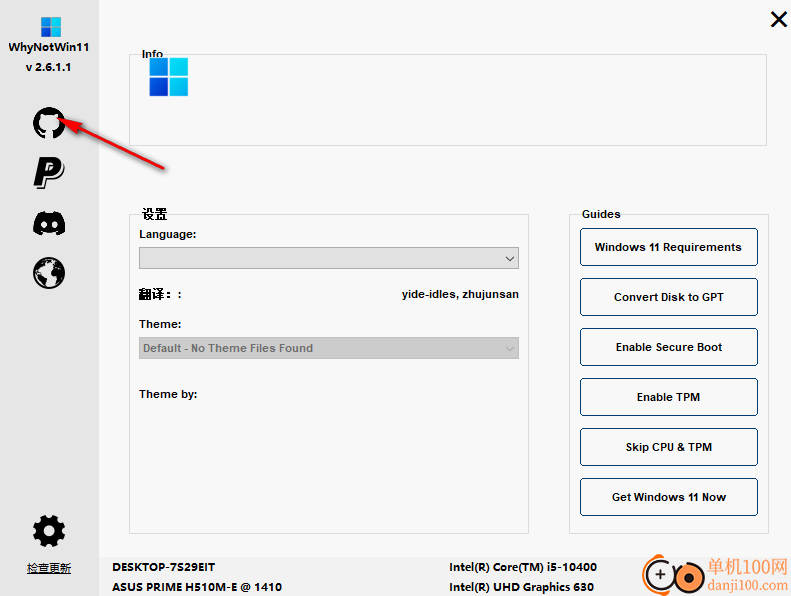
Task: Open Enable TPM guide
Action: click(x=668, y=397)
